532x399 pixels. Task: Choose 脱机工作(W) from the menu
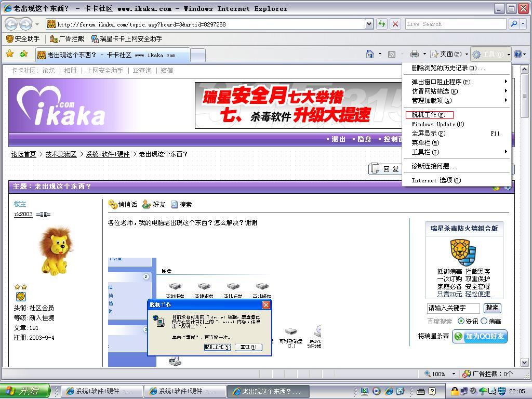(x=457, y=115)
